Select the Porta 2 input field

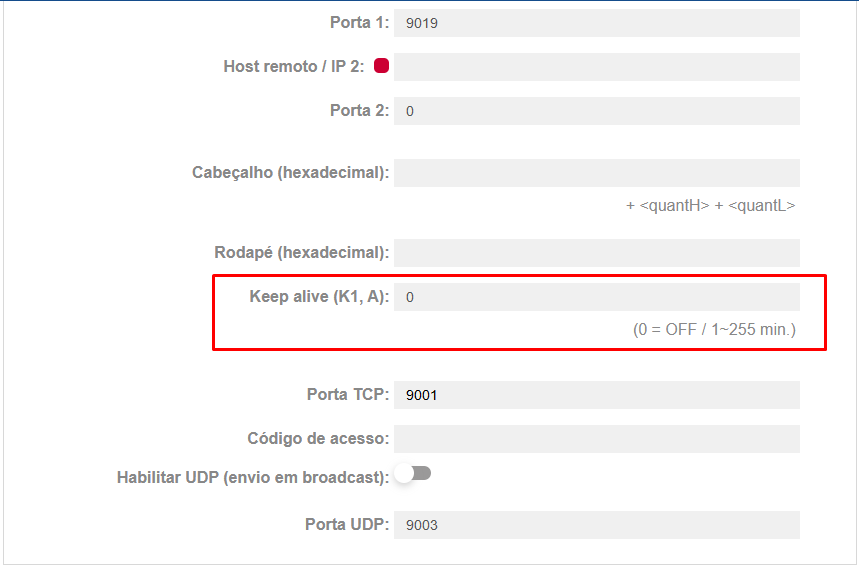[596, 111]
